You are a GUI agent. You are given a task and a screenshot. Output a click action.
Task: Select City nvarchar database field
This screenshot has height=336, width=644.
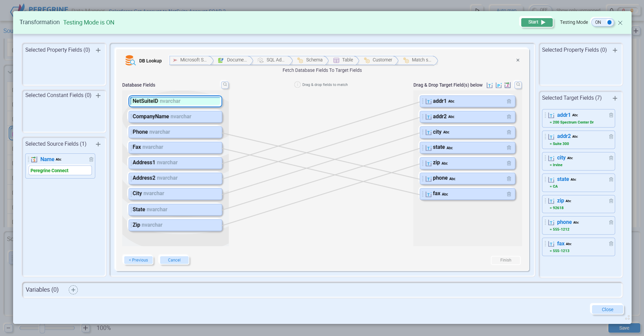175,193
